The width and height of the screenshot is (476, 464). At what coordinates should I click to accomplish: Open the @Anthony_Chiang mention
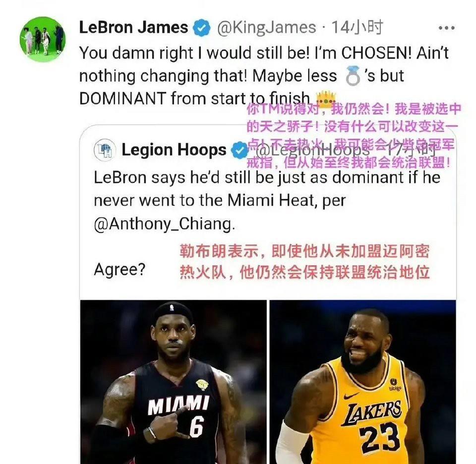pos(164,224)
